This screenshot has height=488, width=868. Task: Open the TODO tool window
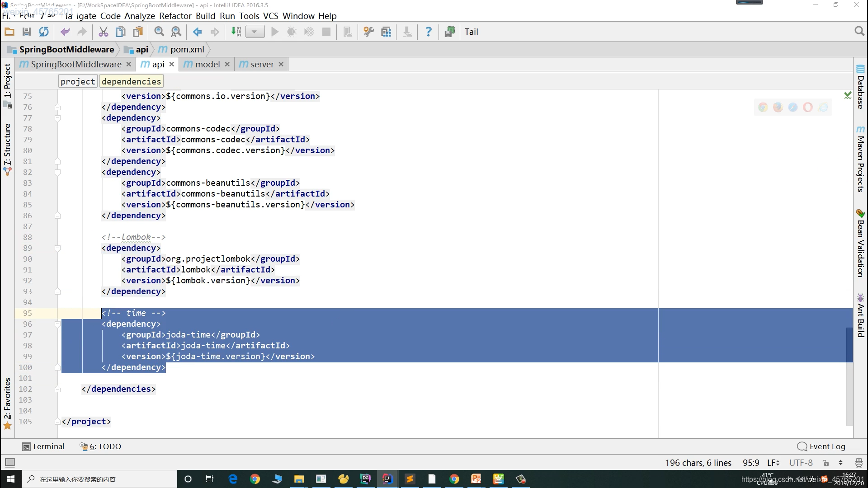[100, 446]
